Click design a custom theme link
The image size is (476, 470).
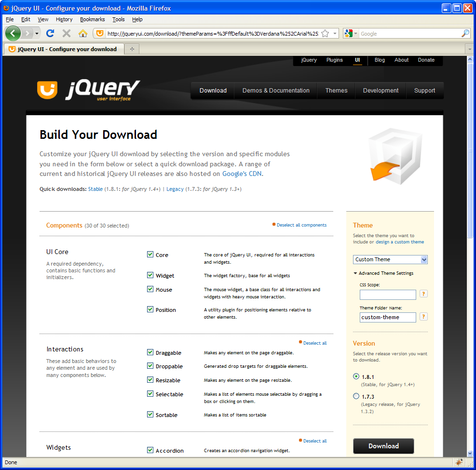tap(400, 242)
